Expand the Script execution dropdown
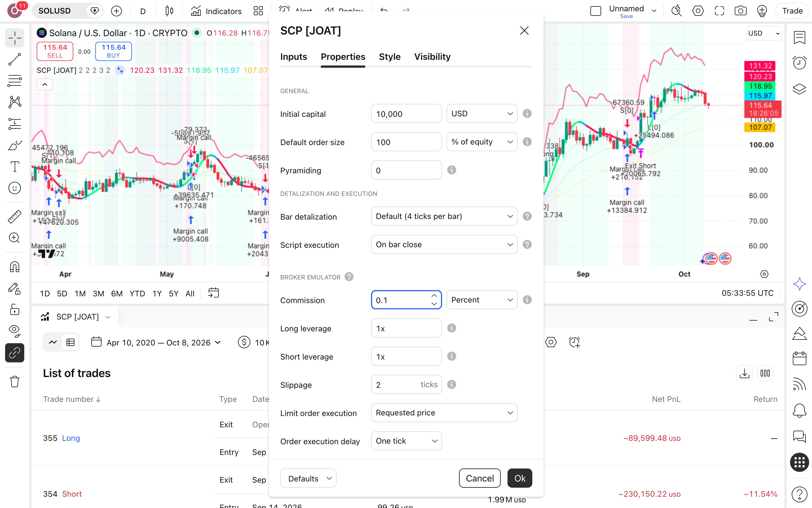This screenshot has height=508, width=812. [x=444, y=245]
